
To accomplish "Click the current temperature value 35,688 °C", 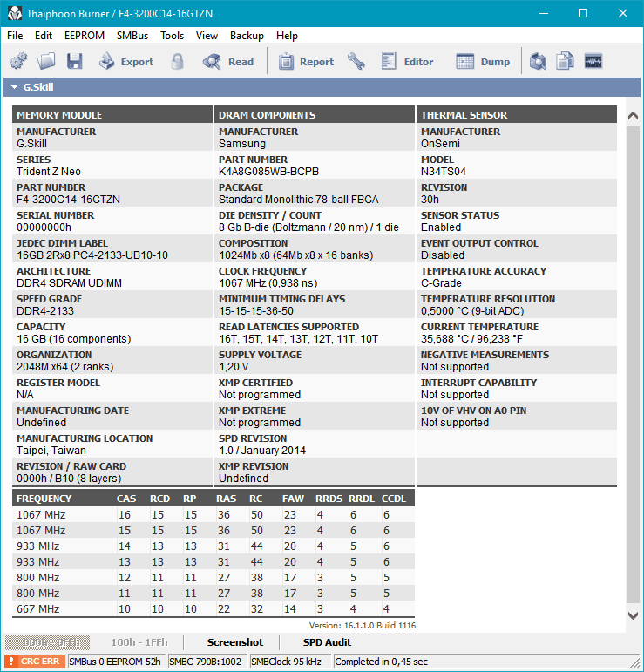I will 471,338.
